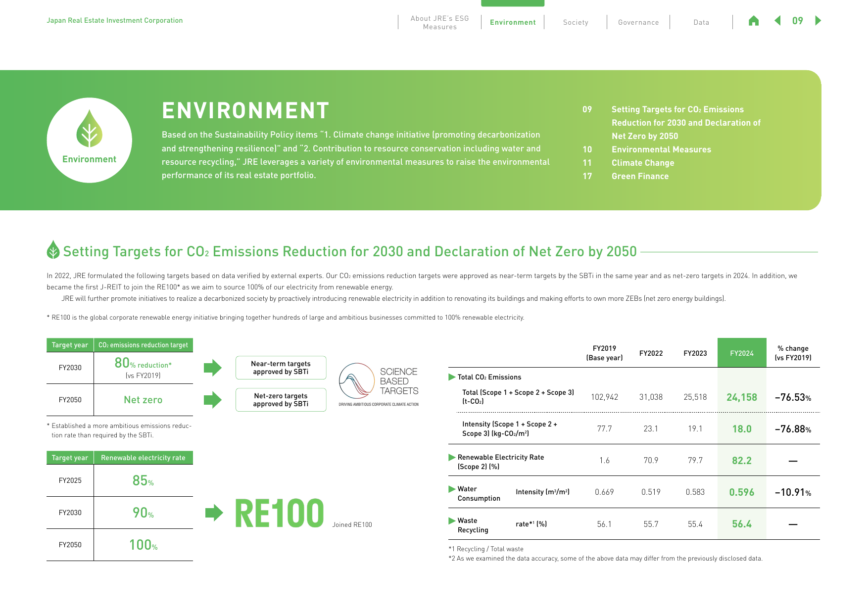This screenshot has width=868, height=614.
Task: Click the Japan Real Estate Investment Corporation header
Action: (115, 20)
